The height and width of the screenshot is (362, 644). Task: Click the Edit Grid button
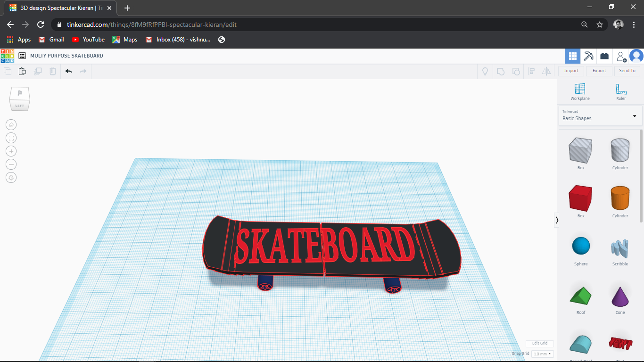click(x=539, y=343)
